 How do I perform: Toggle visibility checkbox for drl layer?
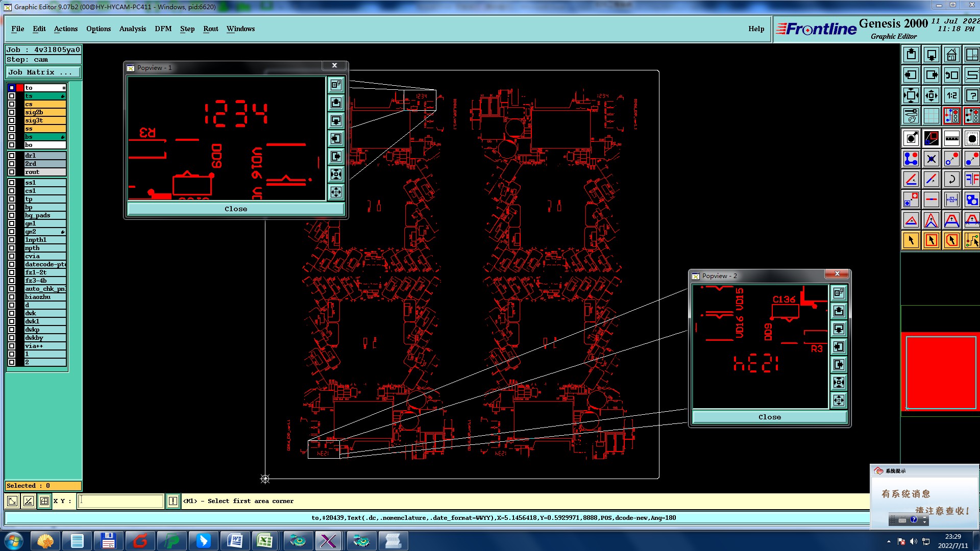(12, 156)
